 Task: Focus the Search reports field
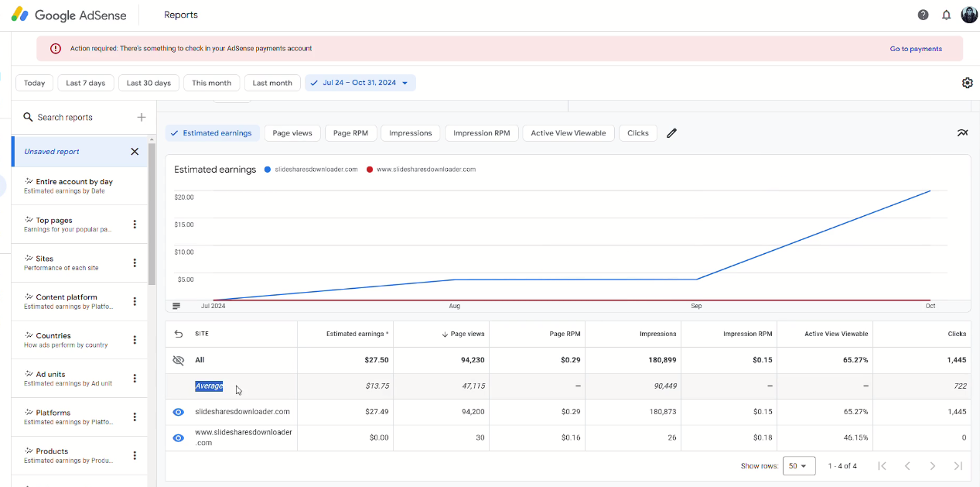[x=79, y=118]
